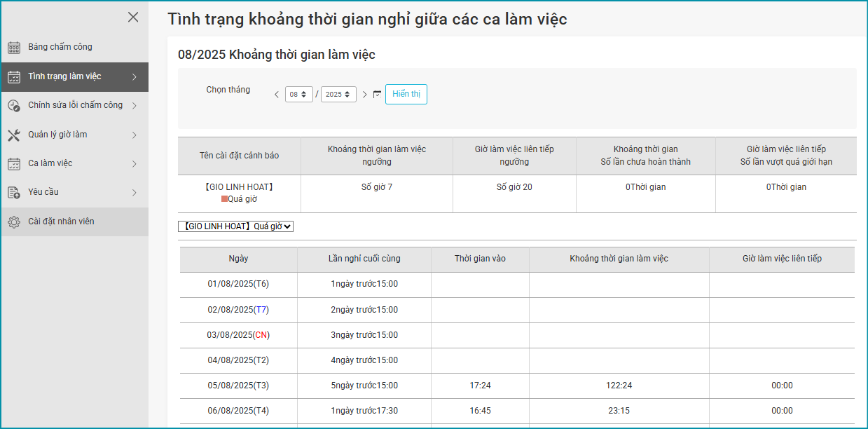Click the calendar icon beside Hiển thị

pyautogui.click(x=377, y=95)
